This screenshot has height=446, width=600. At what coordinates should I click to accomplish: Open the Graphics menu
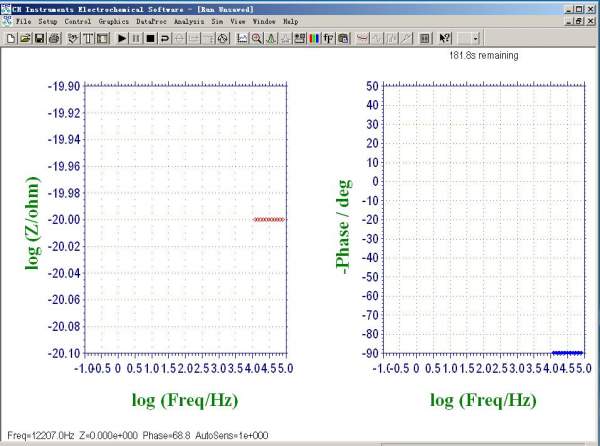[x=114, y=21]
